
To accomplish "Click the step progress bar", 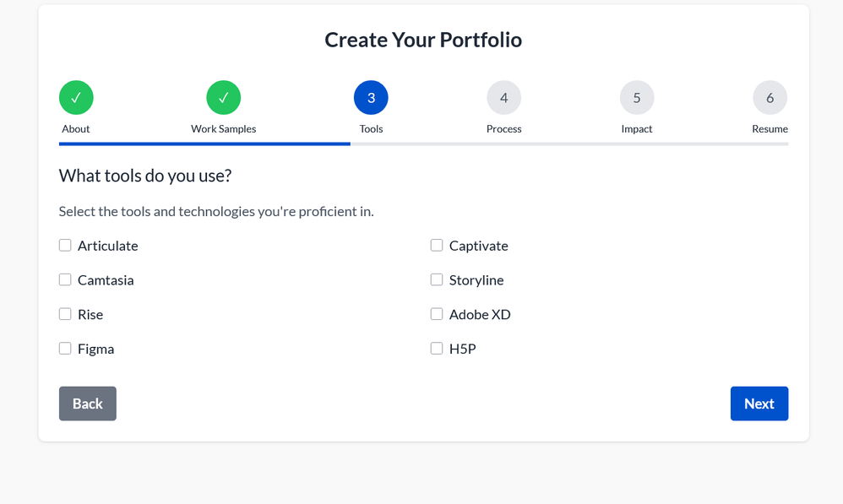I will [x=423, y=144].
